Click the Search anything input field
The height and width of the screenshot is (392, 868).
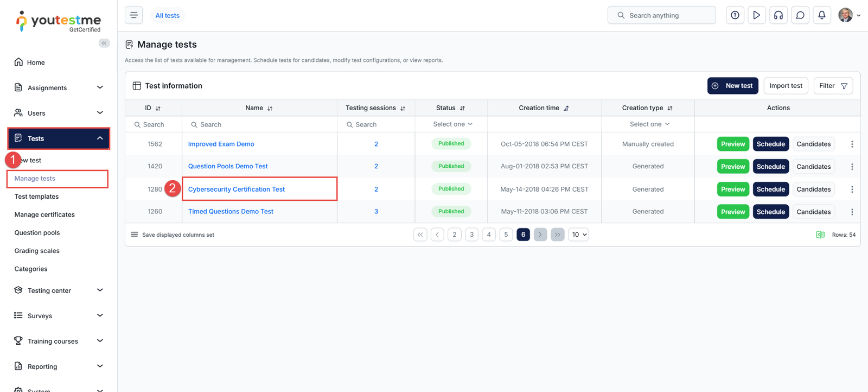pyautogui.click(x=662, y=15)
